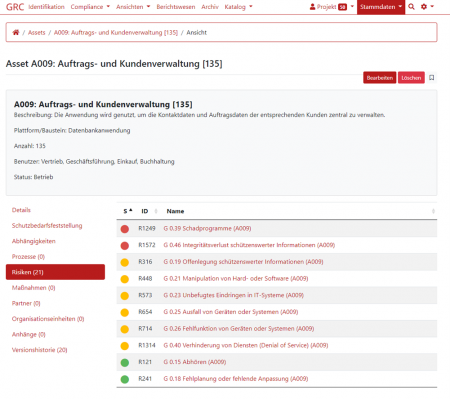This screenshot has height=399, width=450.
Task: Open the Archiv menu item
Action: point(210,7)
